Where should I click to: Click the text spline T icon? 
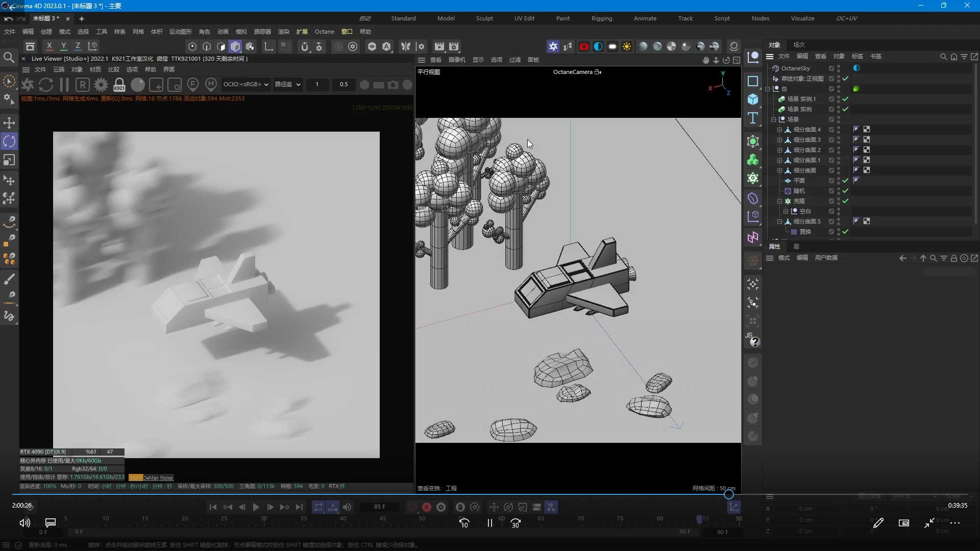tap(753, 118)
